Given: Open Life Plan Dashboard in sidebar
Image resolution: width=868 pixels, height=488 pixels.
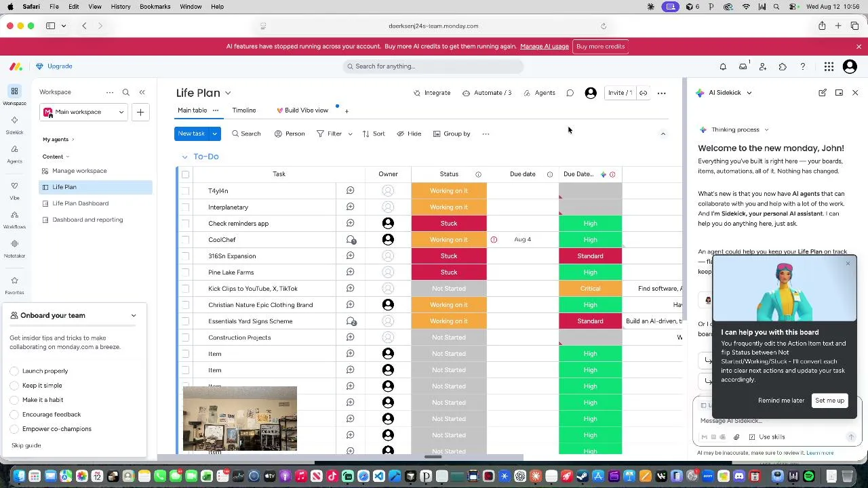Looking at the screenshot, I should tap(81, 203).
